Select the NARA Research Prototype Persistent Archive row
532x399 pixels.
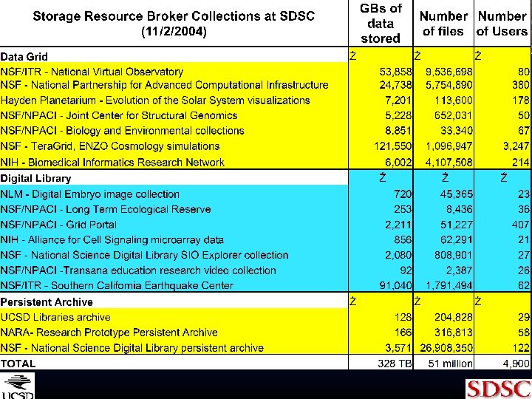click(x=109, y=332)
